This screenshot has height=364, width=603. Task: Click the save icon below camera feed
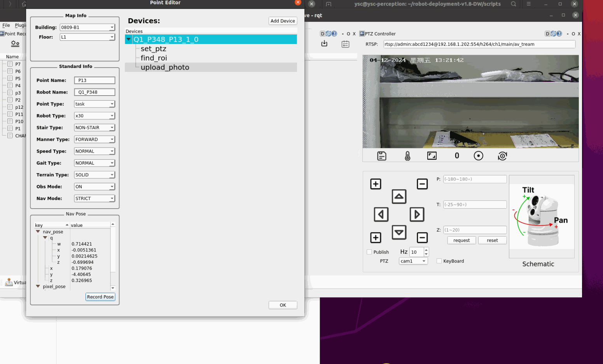pos(381,156)
